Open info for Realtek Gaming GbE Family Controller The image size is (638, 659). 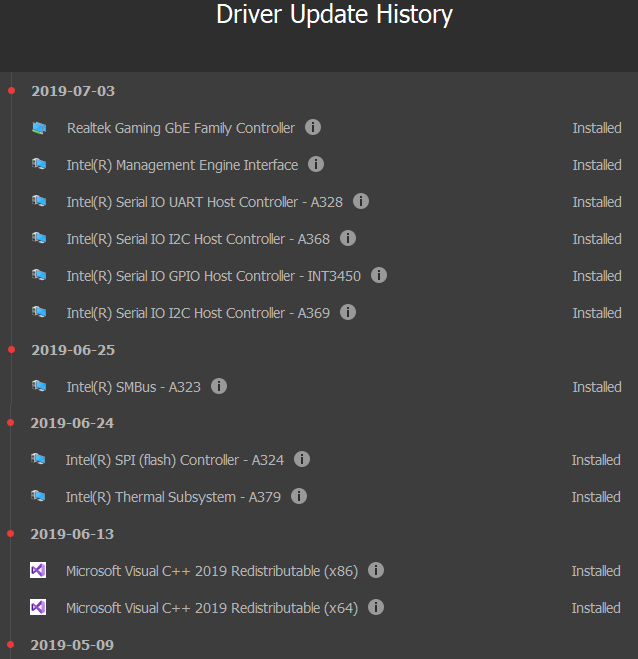[313, 127]
